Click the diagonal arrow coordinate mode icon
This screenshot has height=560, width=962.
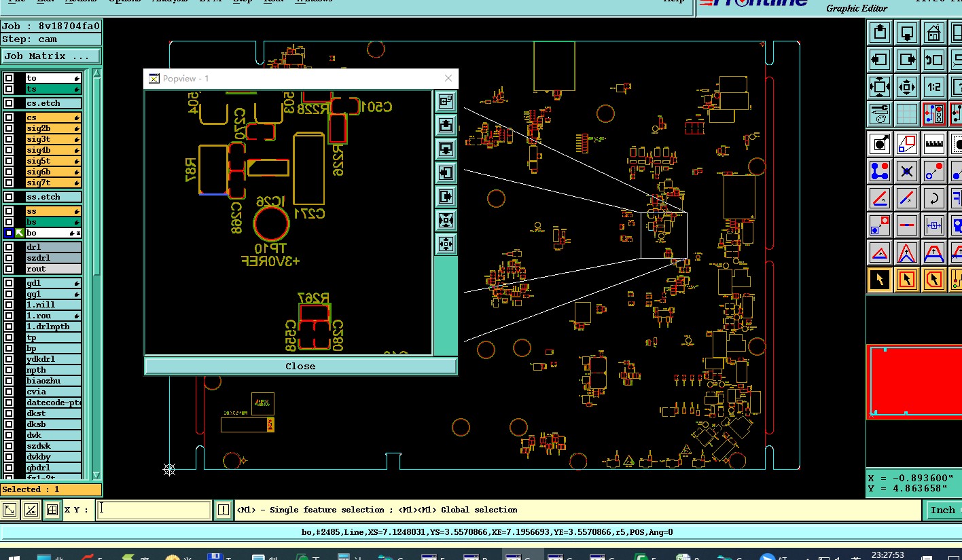[x=10, y=510]
